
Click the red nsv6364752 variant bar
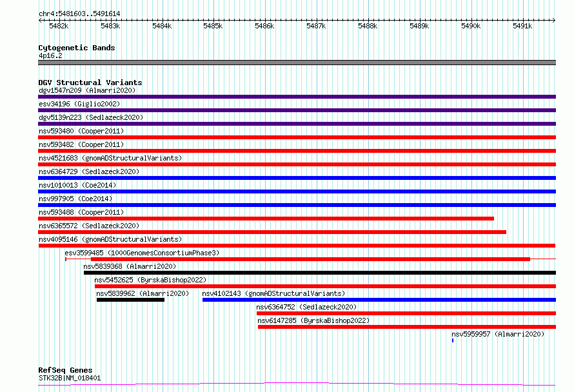click(406, 313)
